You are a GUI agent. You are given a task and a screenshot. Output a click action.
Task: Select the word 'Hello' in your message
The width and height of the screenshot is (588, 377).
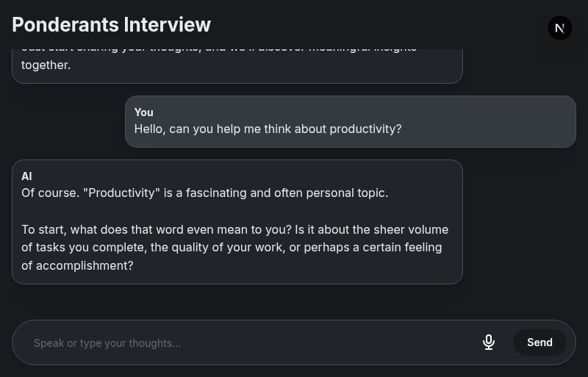pyautogui.click(x=149, y=129)
